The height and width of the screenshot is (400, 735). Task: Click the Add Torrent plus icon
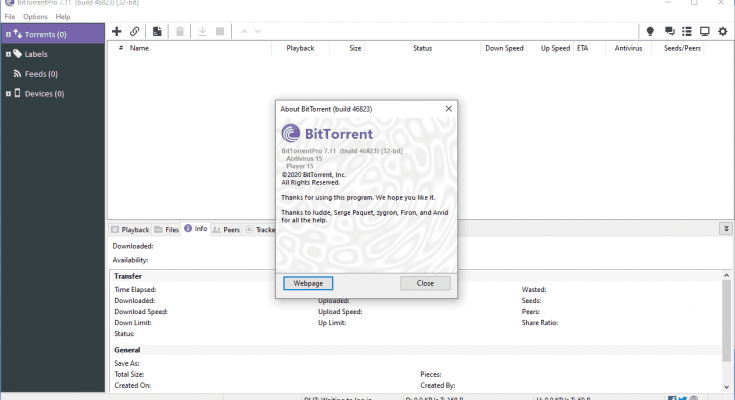(117, 32)
